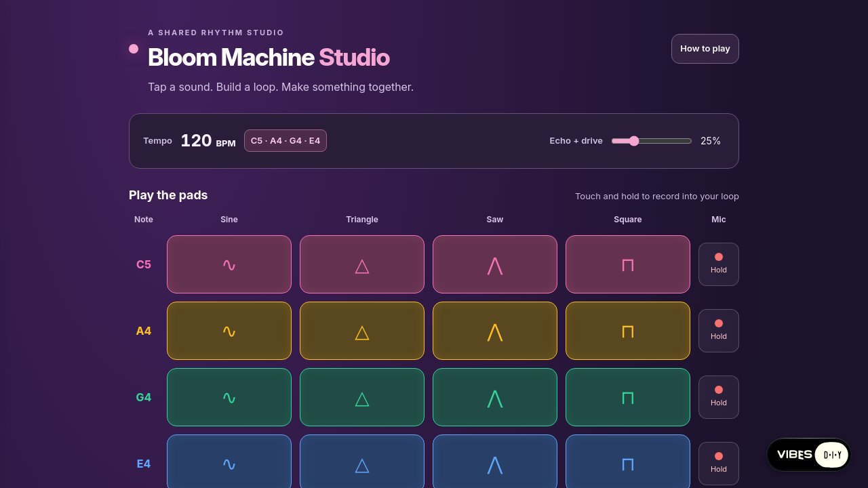Tap the A4 Sine wave pad
This screenshot has width=868, height=488.
[229, 331]
